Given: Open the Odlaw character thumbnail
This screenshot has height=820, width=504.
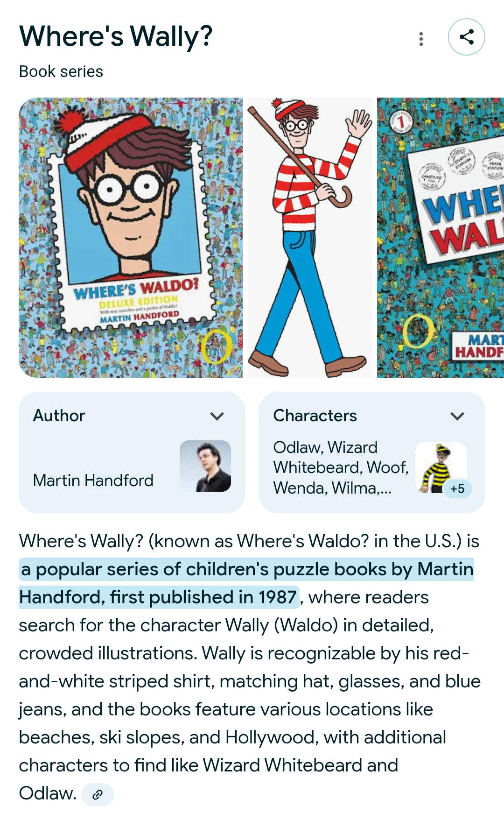Looking at the screenshot, I should point(441,467).
